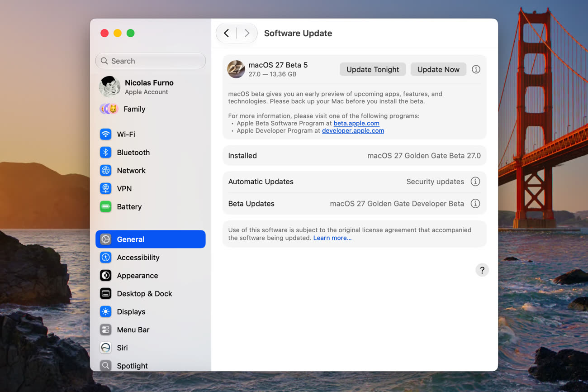The width and height of the screenshot is (588, 392).
Task: Click the 'macOS 27 Golden Gate Beta 27.0' value
Action: (x=424, y=155)
